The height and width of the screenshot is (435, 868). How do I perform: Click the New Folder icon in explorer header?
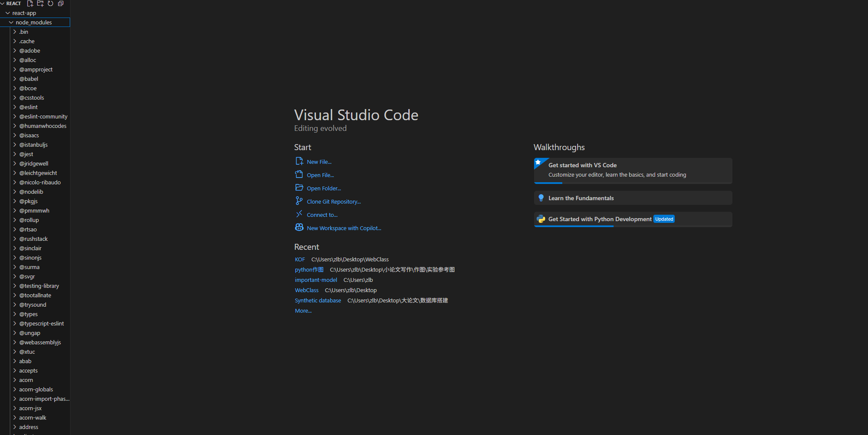(x=40, y=3)
